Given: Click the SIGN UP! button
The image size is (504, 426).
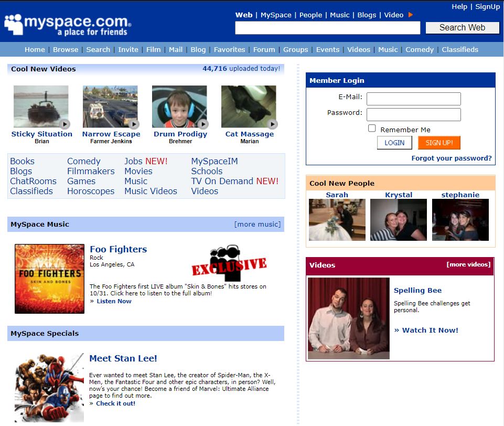Looking at the screenshot, I should [x=439, y=142].
